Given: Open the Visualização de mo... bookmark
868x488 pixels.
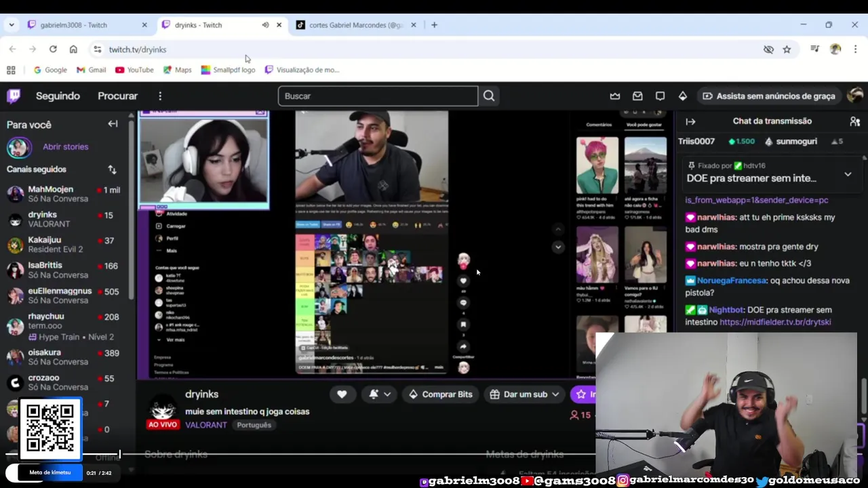Looking at the screenshot, I should pyautogui.click(x=302, y=70).
